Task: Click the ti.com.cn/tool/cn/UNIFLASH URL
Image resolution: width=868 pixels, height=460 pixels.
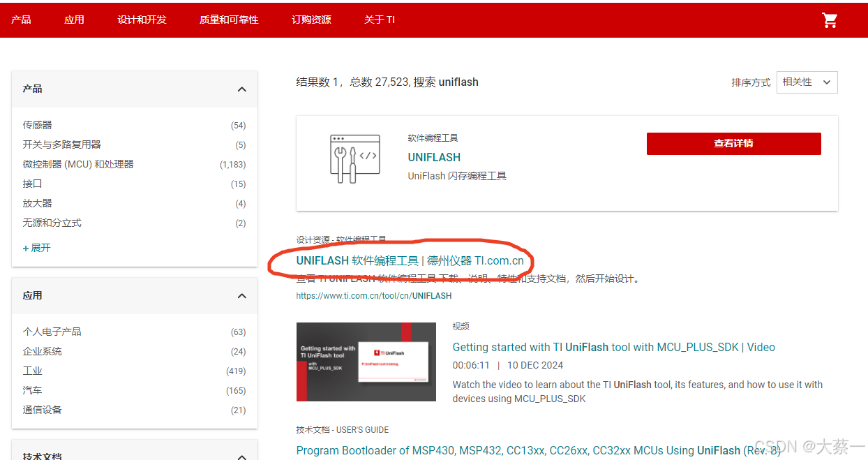Action: [374, 295]
